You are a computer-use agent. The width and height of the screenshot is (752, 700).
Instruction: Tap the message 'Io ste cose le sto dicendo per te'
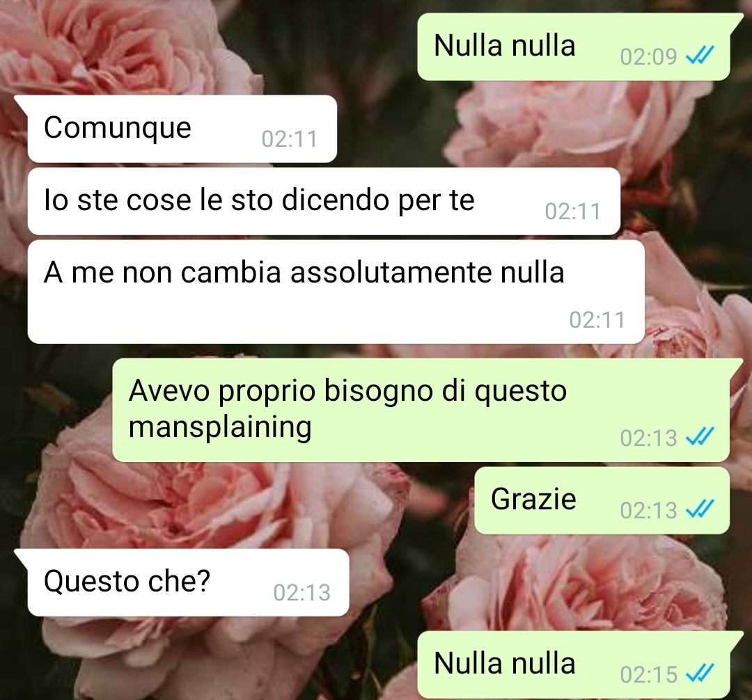(x=324, y=201)
